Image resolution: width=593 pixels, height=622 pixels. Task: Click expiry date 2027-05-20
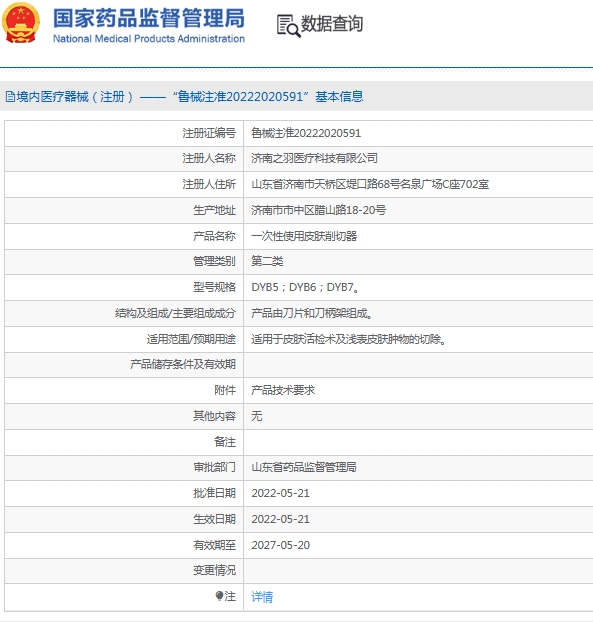click(x=280, y=545)
